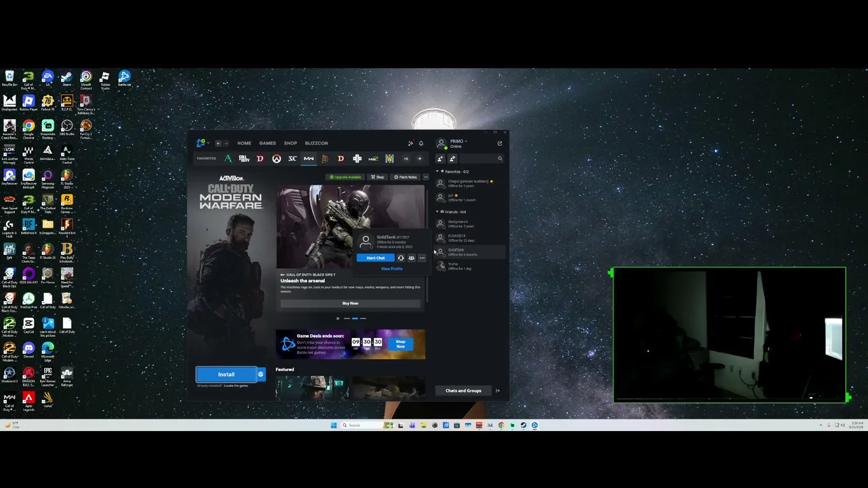This screenshot has width=868, height=488.
Task: Select friend ELKAR314 in friends list
Action: (x=471, y=238)
